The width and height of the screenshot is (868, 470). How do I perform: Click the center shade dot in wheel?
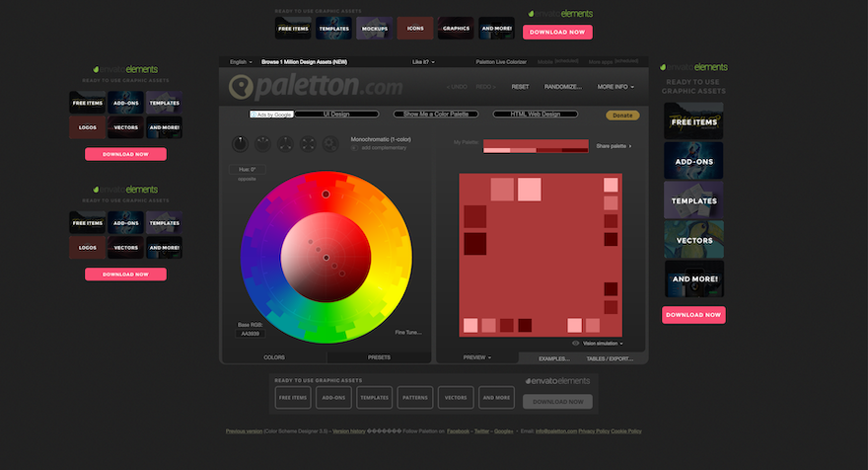click(x=326, y=258)
